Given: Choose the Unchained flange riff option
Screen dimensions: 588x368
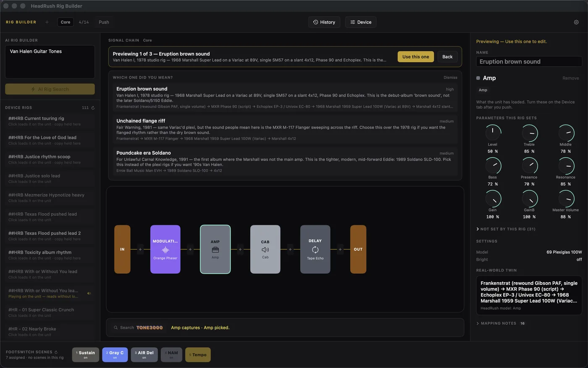Looking at the screenshot, I should tap(285, 130).
